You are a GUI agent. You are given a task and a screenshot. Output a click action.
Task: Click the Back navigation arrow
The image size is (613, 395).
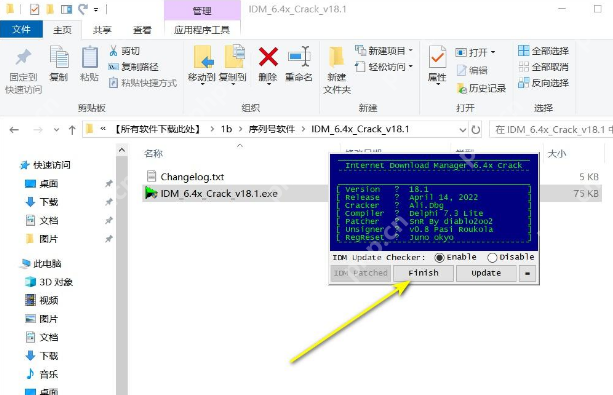(14, 129)
